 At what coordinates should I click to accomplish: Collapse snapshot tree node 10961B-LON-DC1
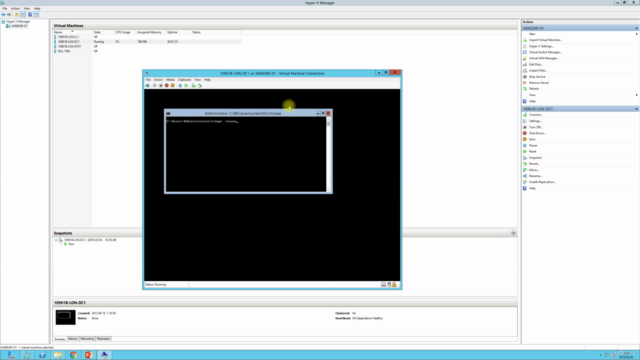[x=56, y=240]
